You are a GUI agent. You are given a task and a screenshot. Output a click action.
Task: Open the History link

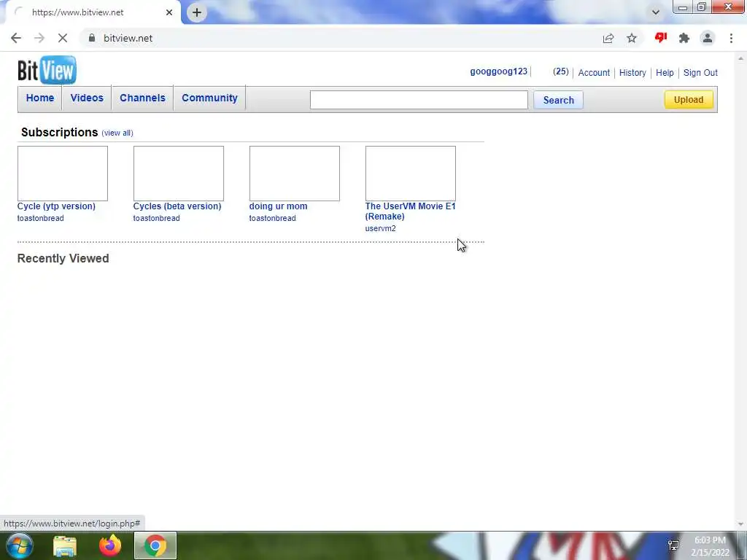coord(632,73)
